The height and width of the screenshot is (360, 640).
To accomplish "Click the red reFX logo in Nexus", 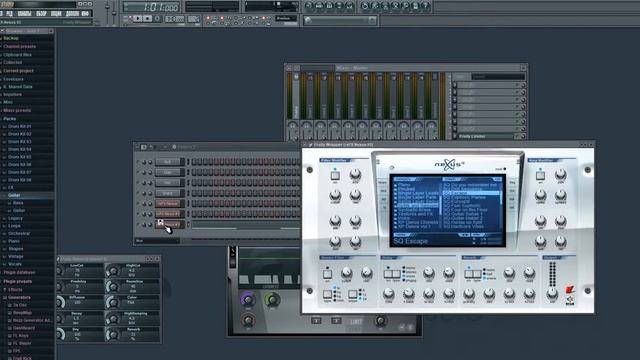I will 570,290.
